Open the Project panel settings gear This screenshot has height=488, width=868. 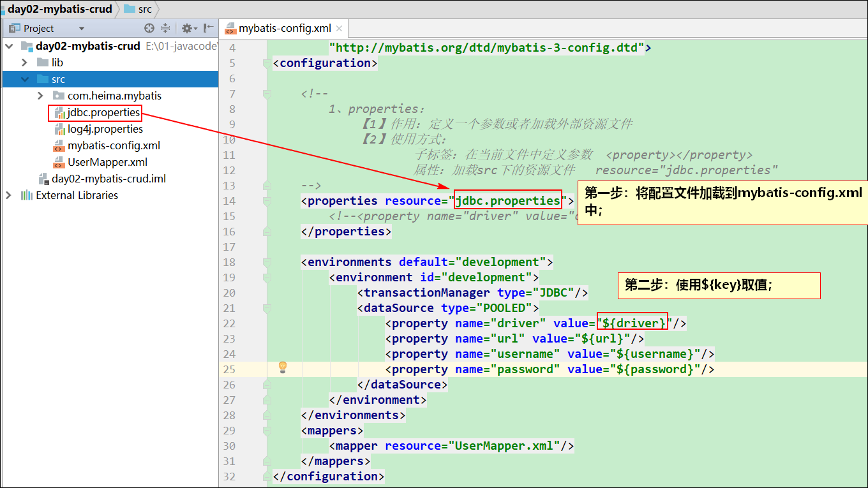click(x=186, y=28)
